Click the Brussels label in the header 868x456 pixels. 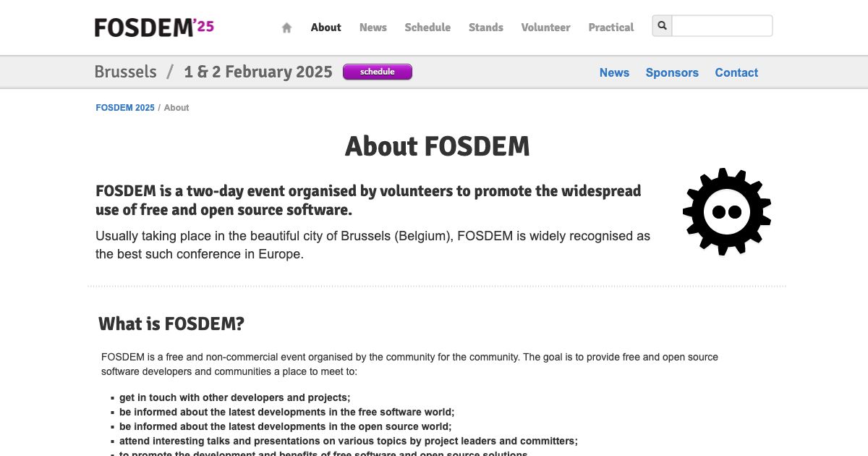[125, 72]
